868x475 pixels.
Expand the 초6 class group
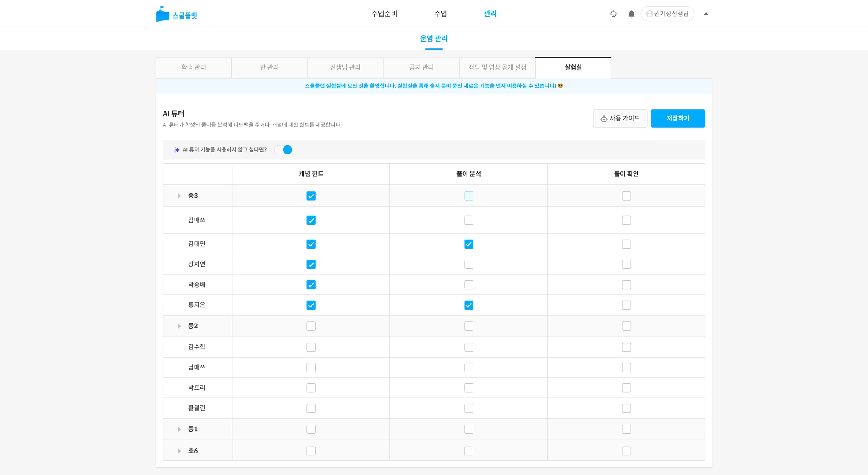pos(179,451)
